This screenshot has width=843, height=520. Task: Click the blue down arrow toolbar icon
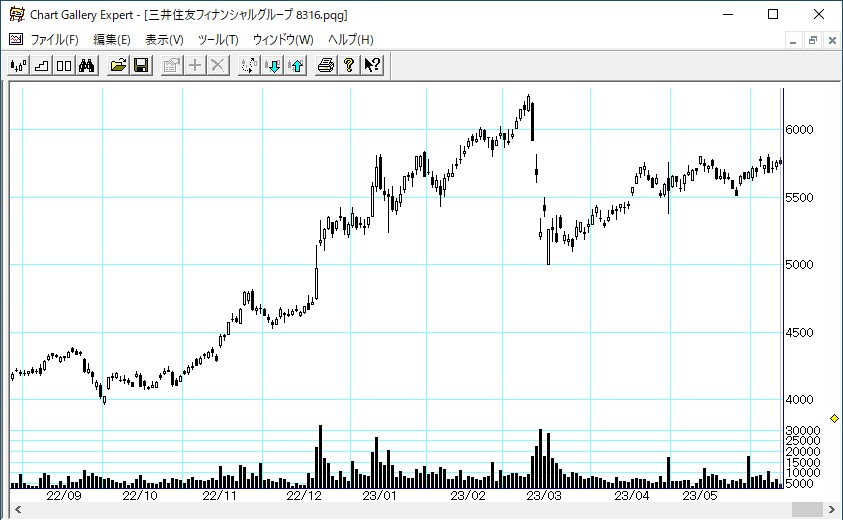click(273, 66)
